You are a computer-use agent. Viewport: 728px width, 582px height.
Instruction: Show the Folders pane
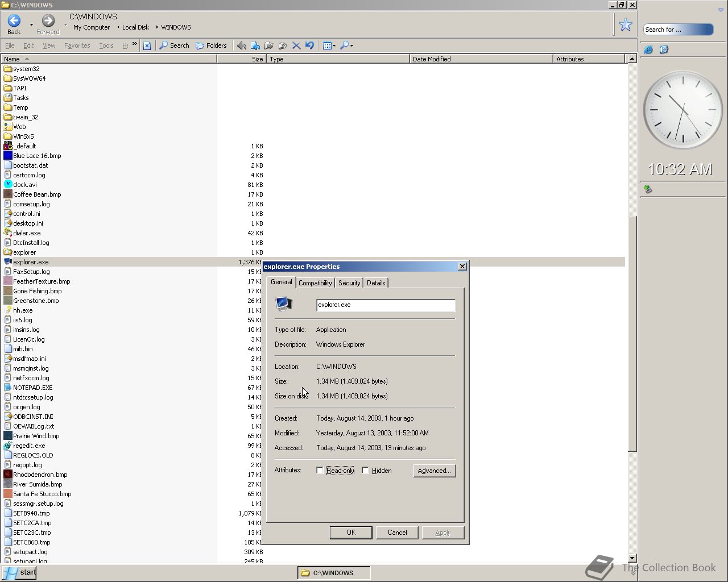click(x=211, y=45)
